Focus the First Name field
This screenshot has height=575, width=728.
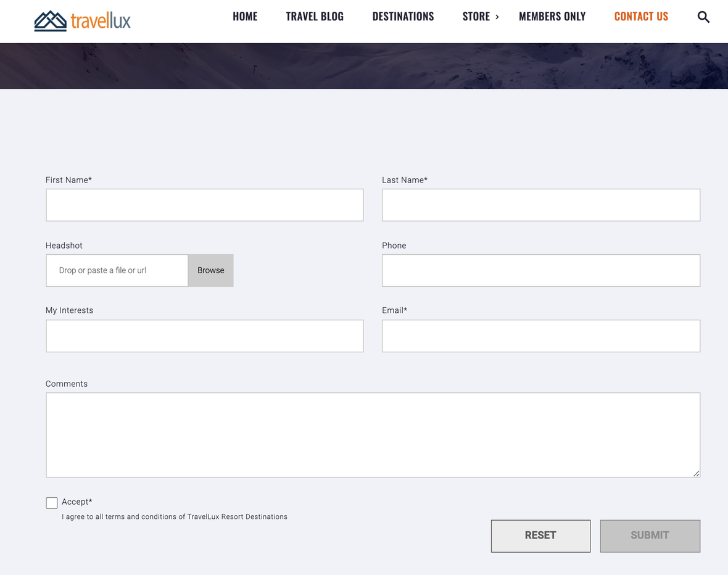pos(204,205)
